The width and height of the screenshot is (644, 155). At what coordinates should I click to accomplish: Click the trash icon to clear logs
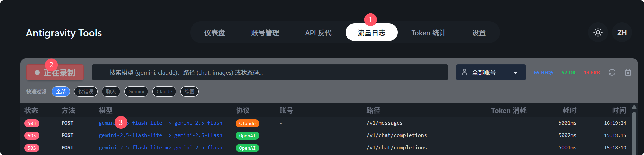point(628,72)
